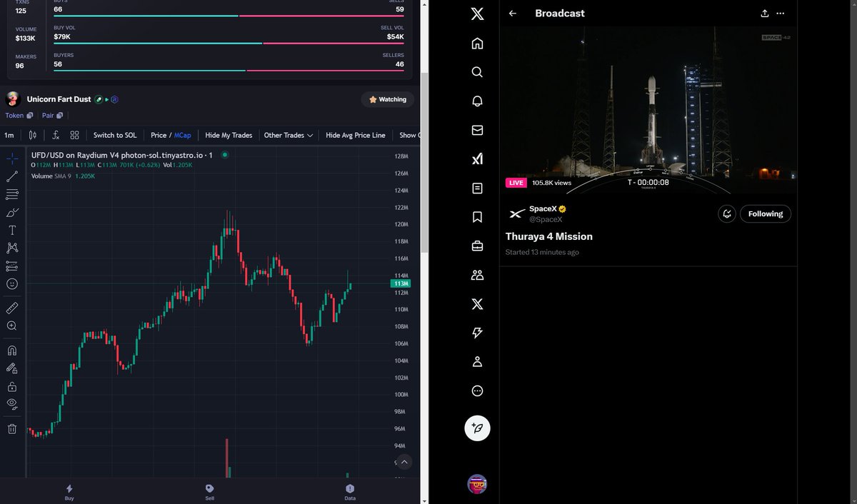
Task: Activate the Measure ruler tool
Action: point(11,308)
